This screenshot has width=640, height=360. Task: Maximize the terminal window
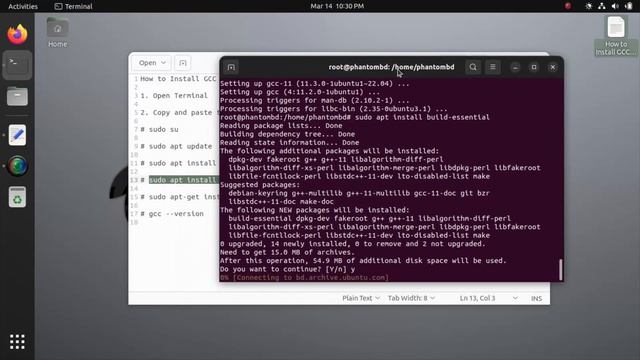click(534, 67)
